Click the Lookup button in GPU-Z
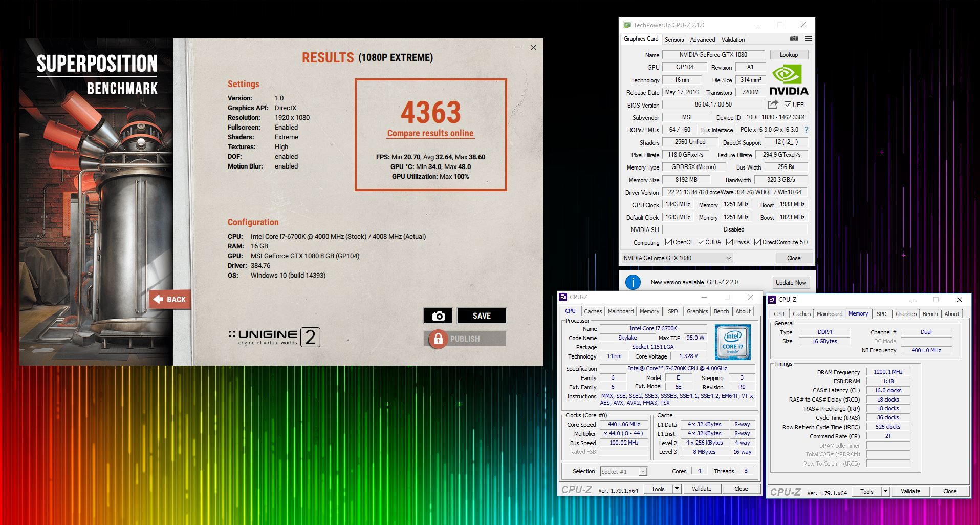 789,55
